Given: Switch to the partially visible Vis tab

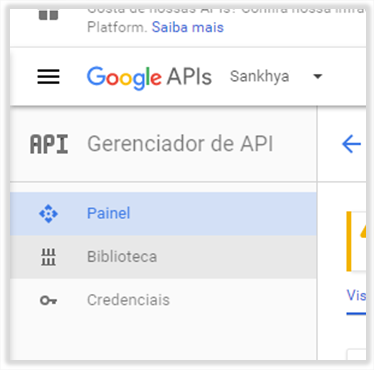Looking at the screenshot, I should [x=356, y=296].
